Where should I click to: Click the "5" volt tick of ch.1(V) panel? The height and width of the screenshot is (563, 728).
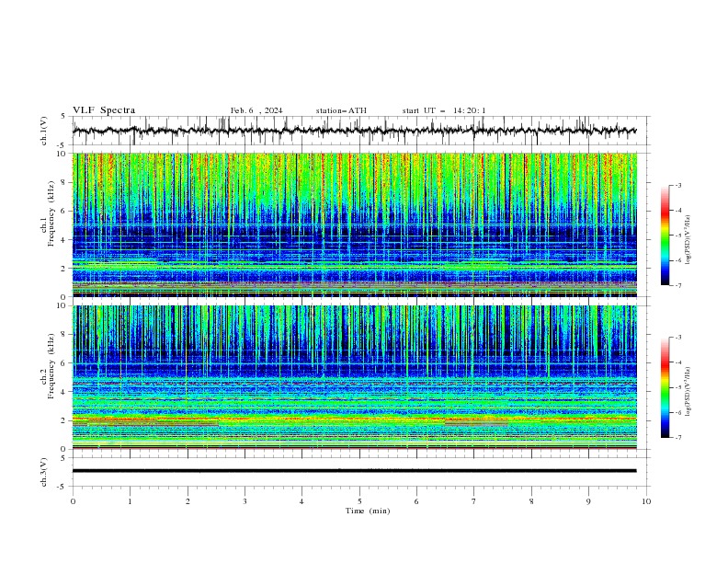(63, 117)
